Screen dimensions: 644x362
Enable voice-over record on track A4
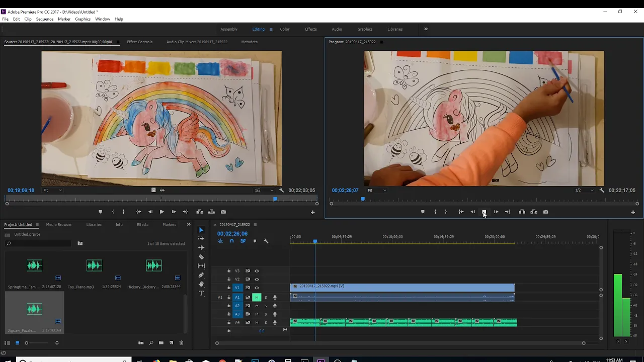(275, 322)
